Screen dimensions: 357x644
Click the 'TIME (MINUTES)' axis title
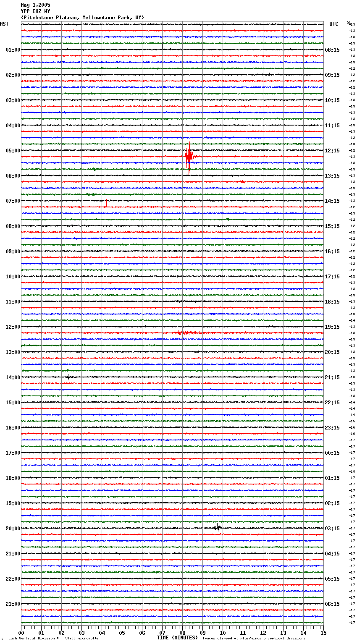click(x=177, y=638)
